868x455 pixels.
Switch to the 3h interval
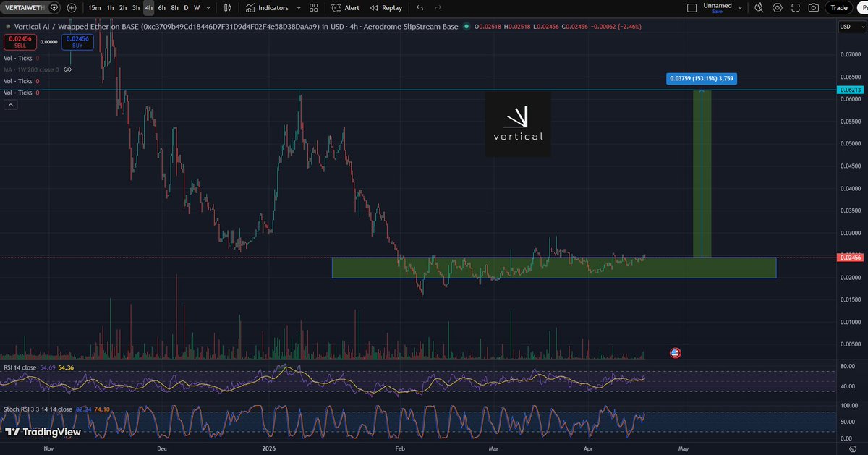(x=135, y=8)
